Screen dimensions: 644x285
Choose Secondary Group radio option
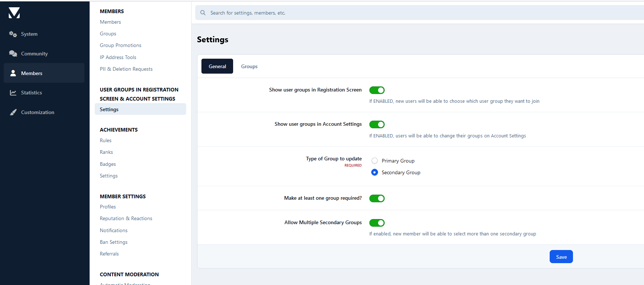[374, 172]
